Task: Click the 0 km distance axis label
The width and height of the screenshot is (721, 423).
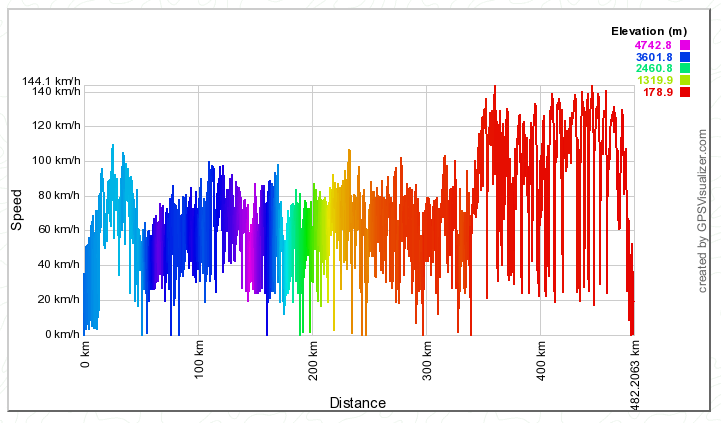Action: (85, 354)
